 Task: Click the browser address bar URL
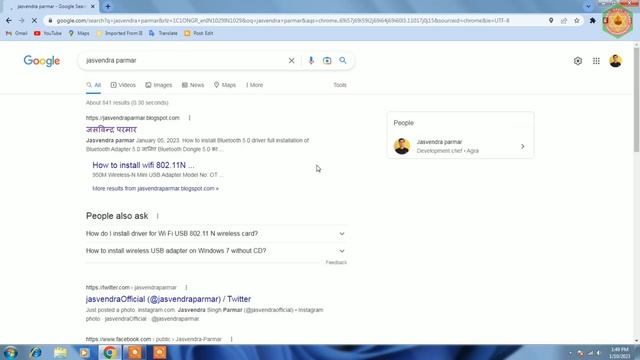click(282, 20)
